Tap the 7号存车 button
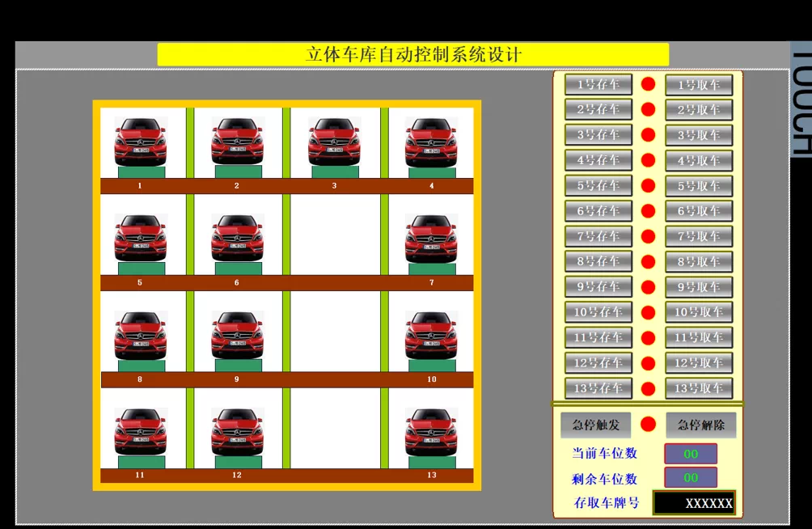The image size is (812, 529). [598, 236]
